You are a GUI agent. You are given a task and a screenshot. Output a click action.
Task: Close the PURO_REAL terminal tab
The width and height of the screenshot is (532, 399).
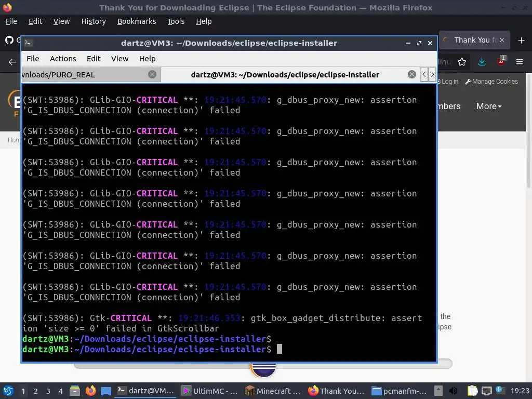tap(152, 74)
